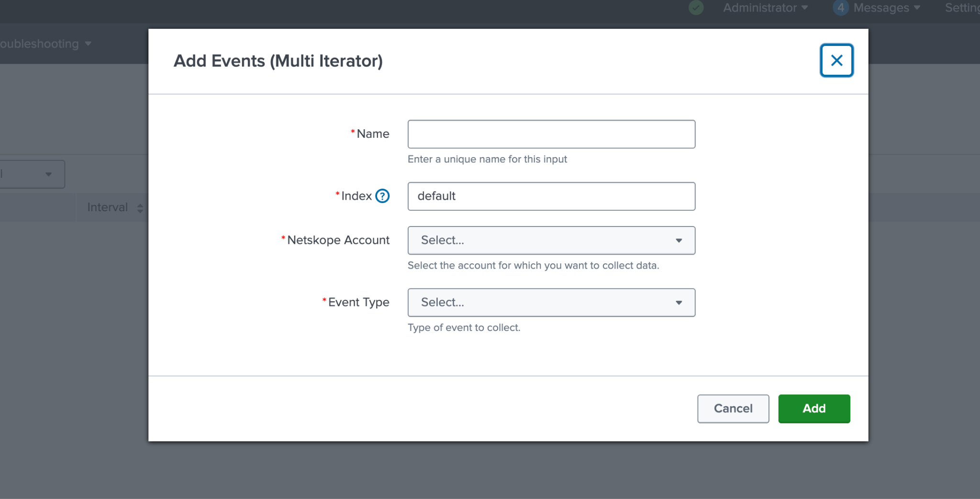980x499 pixels.
Task: Open the Netskope Account dropdown
Action: coord(551,240)
